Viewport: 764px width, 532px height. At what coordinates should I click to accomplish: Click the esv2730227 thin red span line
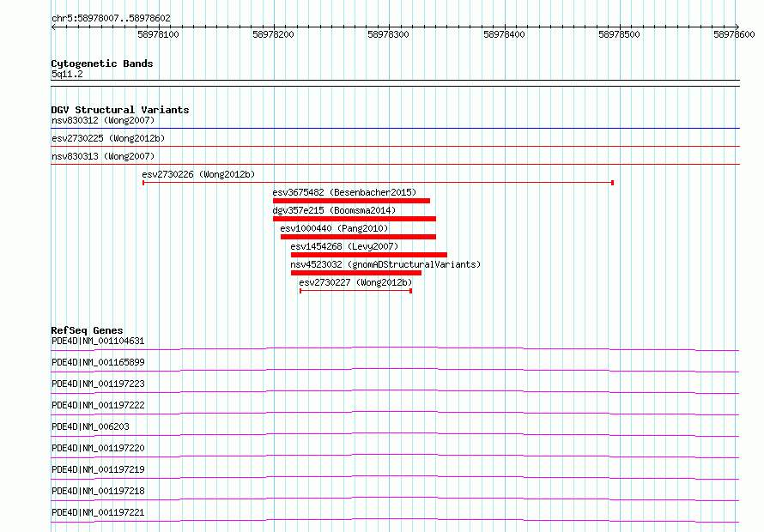(x=356, y=291)
